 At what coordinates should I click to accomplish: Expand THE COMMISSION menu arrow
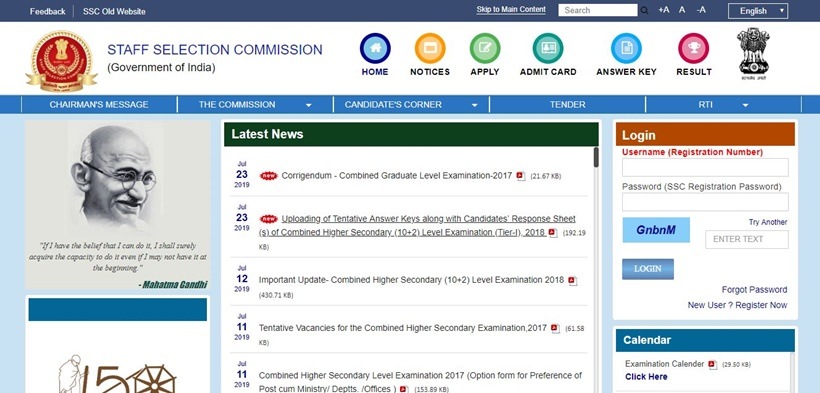pos(309,105)
